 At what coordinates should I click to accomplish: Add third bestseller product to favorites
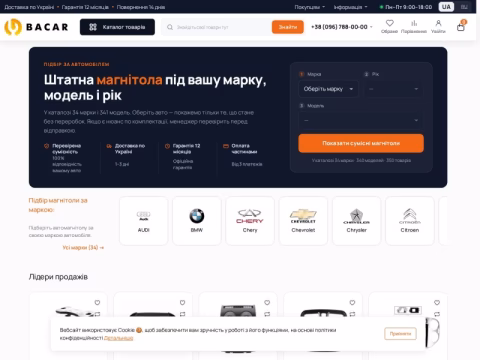tap(267, 303)
